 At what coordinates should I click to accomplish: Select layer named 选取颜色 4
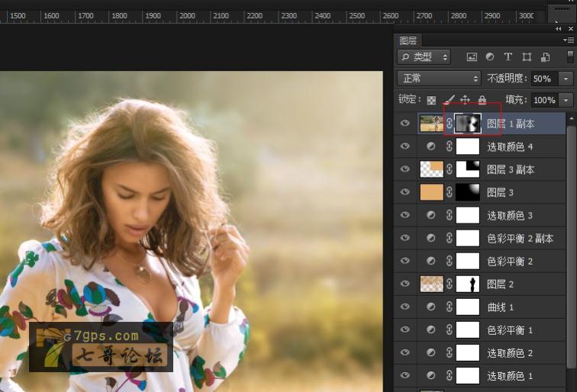(510, 146)
